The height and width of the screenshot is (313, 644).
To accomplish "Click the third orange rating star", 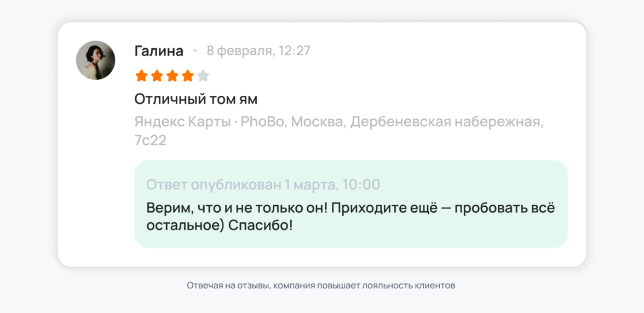I will (173, 76).
